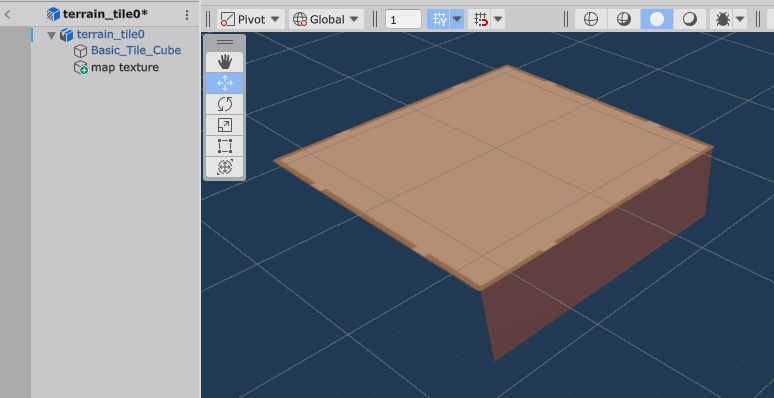Switch to wireframe shading globe icon
This screenshot has height=398, width=774.
591,19
